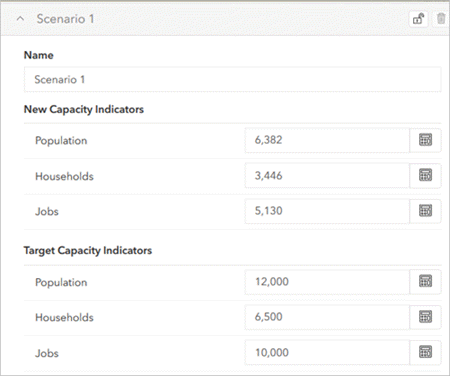This screenshot has height=376, width=450.
Task: Open calculator for Target Capacity Households
Action: point(425,317)
